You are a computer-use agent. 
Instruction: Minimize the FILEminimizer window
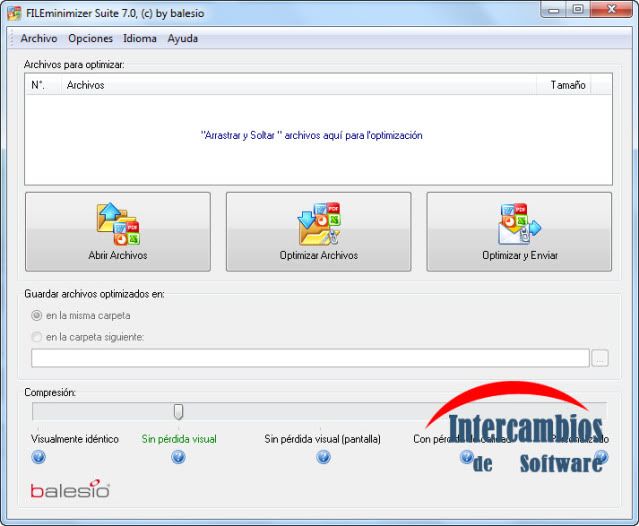click(553, 10)
